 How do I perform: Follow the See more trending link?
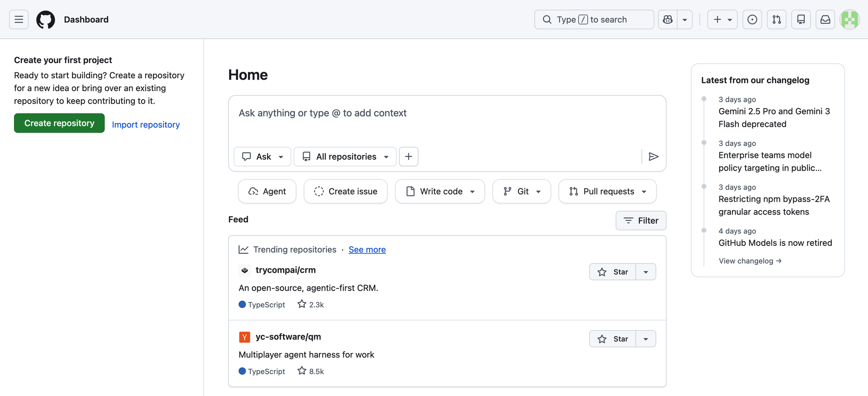[x=367, y=249]
